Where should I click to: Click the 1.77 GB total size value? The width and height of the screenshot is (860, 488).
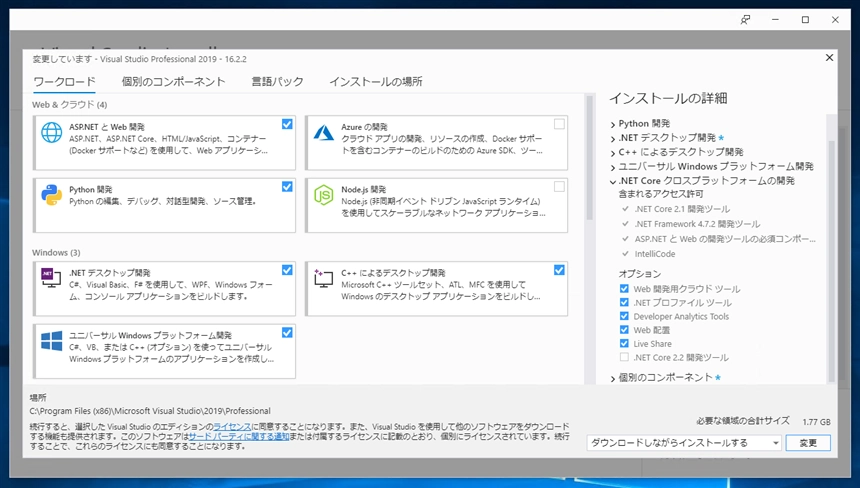[816, 422]
